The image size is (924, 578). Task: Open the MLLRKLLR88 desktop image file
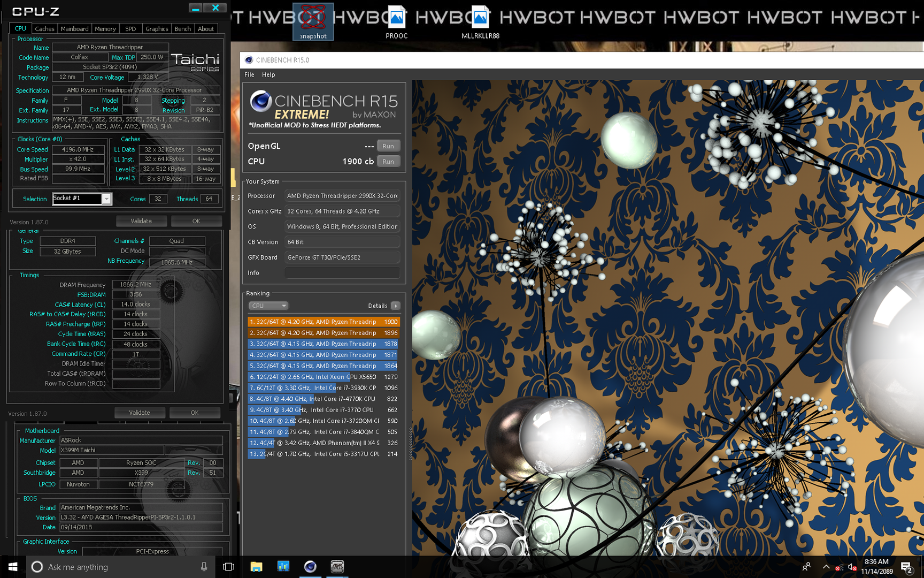click(x=480, y=21)
